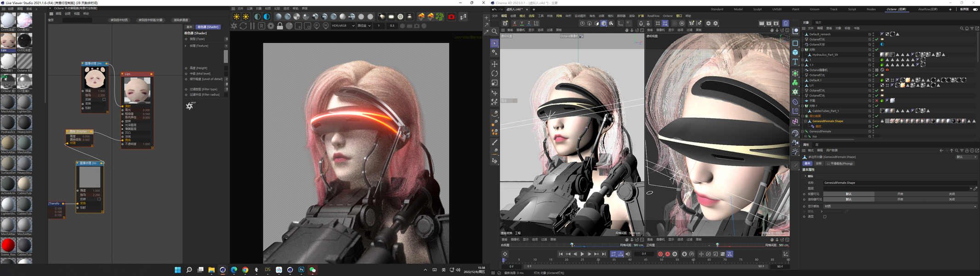
Task: Click the lock resolution padlock icon
Action: click(280, 26)
